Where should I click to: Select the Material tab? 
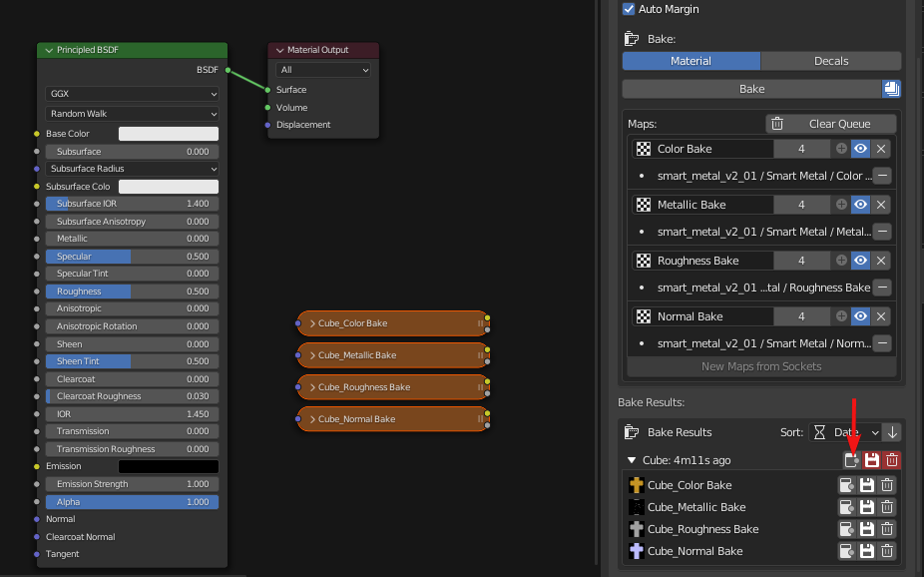click(691, 61)
